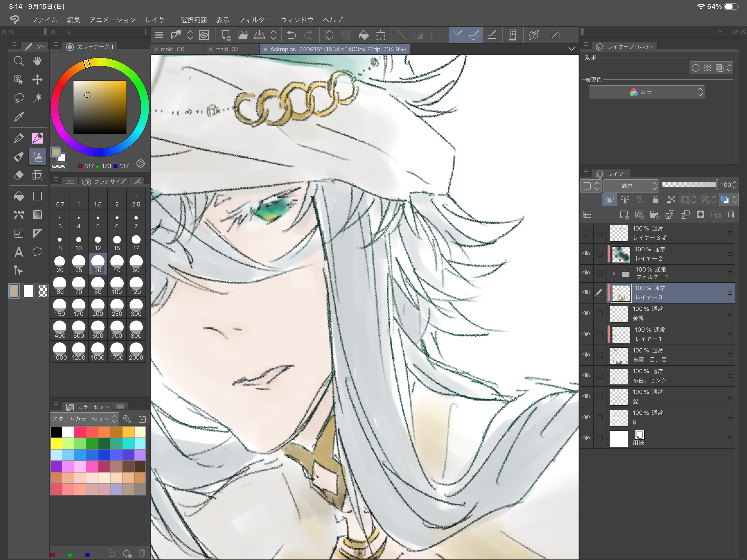Create a new layer folder

(x=655, y=215)
